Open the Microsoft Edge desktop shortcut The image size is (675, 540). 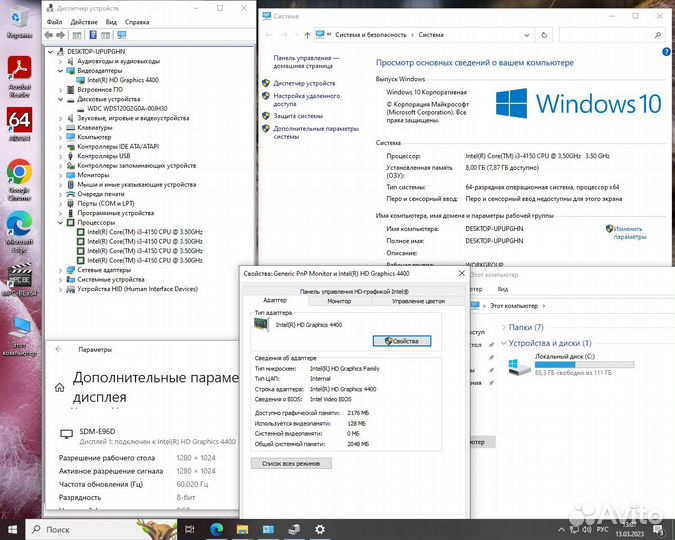coord(19,232)
